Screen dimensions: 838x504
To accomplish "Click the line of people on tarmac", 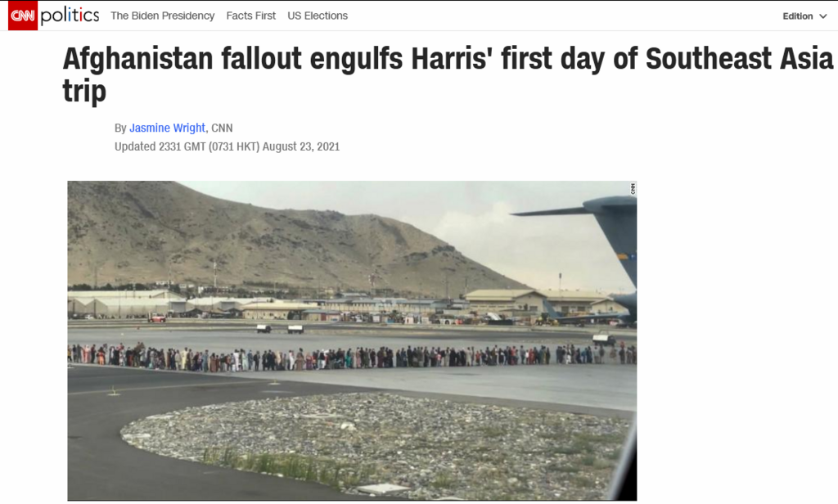I will point(352,357).
